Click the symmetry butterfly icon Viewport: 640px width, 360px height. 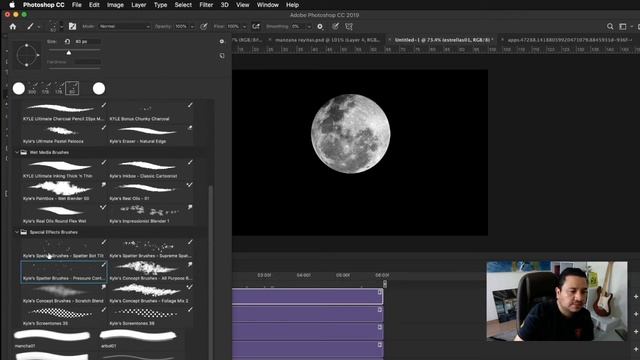[349, 27]
